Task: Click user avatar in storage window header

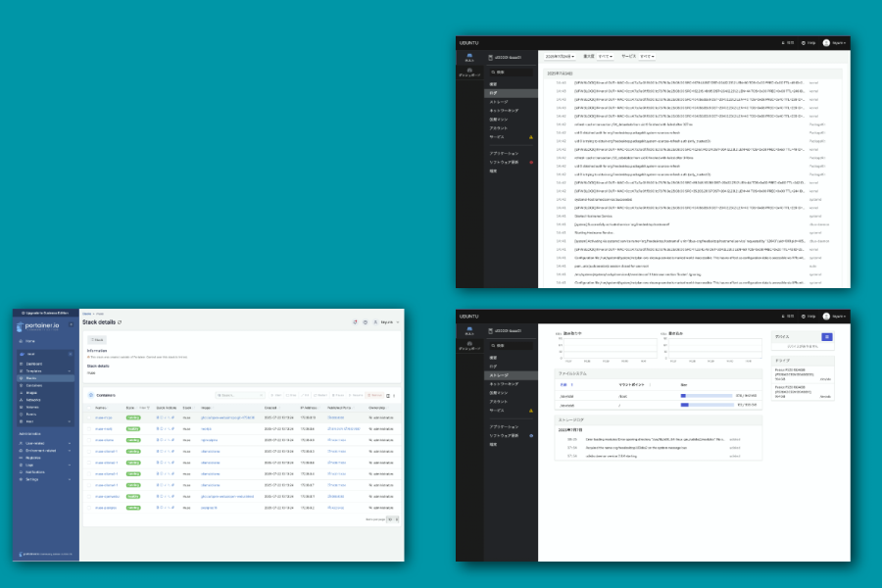Action: coord(826,317)
